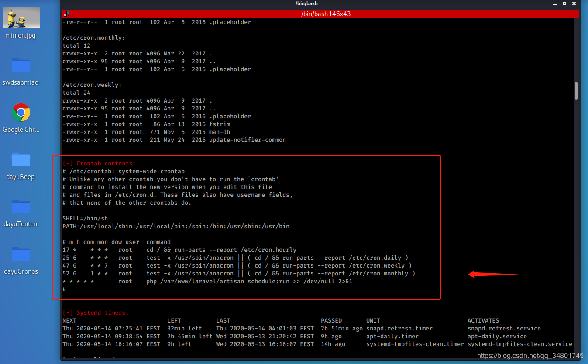Open the minion.jpg desktop image

[21, 23]
